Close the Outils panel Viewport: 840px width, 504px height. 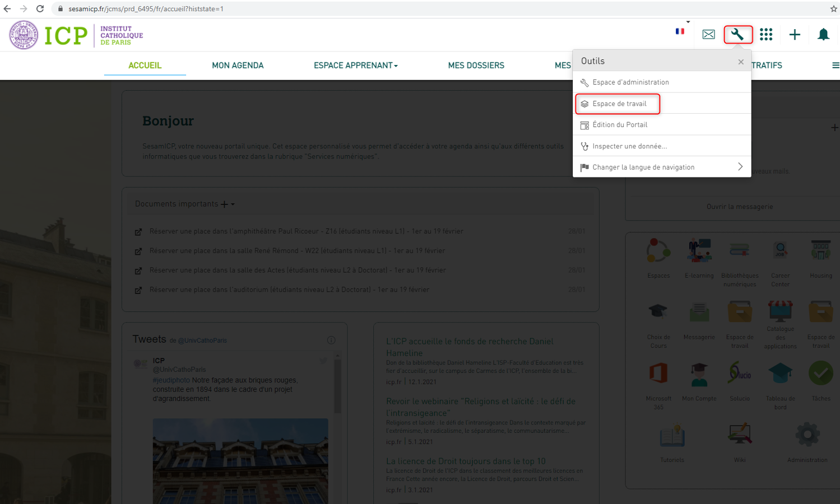(x=741, y=62)
